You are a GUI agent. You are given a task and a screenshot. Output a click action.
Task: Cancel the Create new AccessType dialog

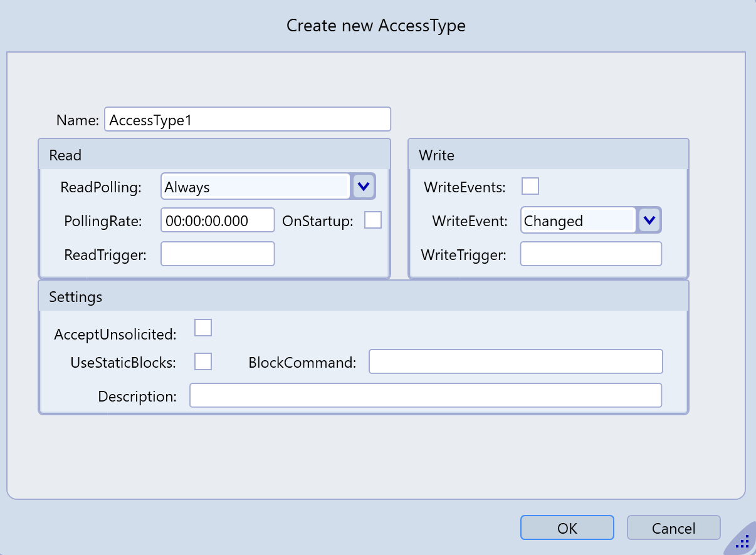[673, 528]
